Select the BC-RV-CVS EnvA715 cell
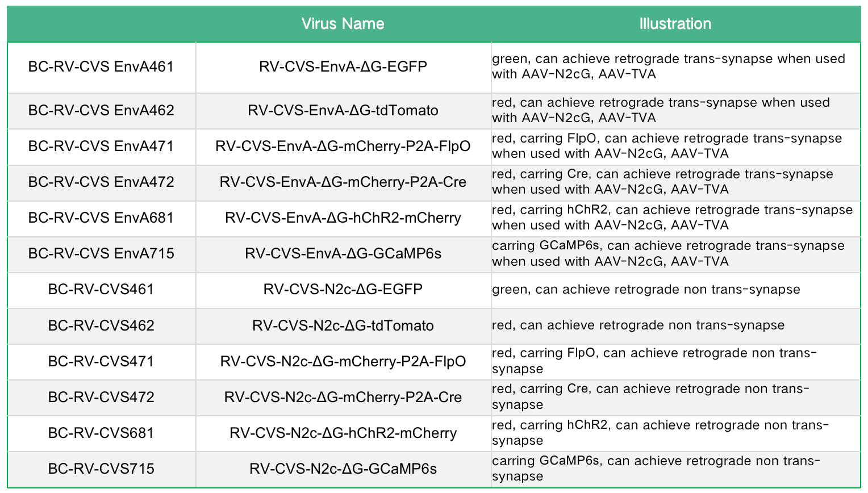Screen dimensions: 868x493 coord(101,254)
